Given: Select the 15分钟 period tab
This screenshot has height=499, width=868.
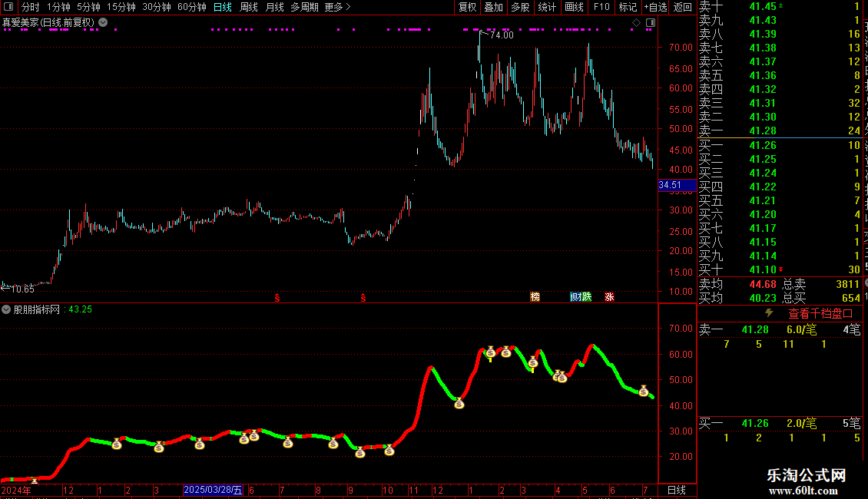Looking at the screenshot, I should 121,7.
